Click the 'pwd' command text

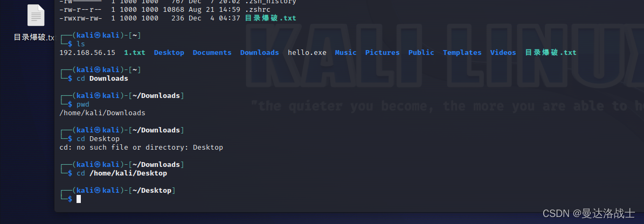[83, 104]
